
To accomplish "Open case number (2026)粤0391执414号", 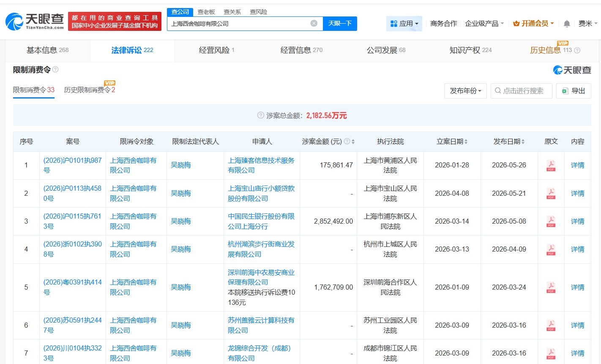I will [x=73, y=287].
